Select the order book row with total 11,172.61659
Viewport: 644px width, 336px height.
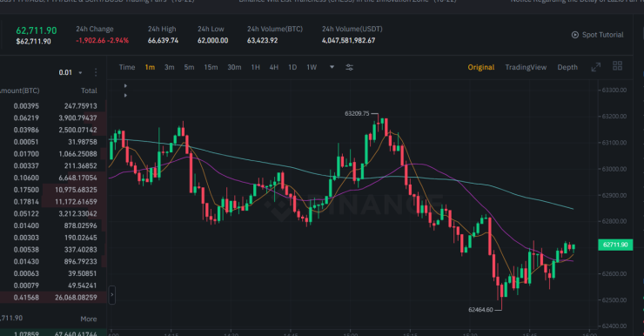coord(53,202)
